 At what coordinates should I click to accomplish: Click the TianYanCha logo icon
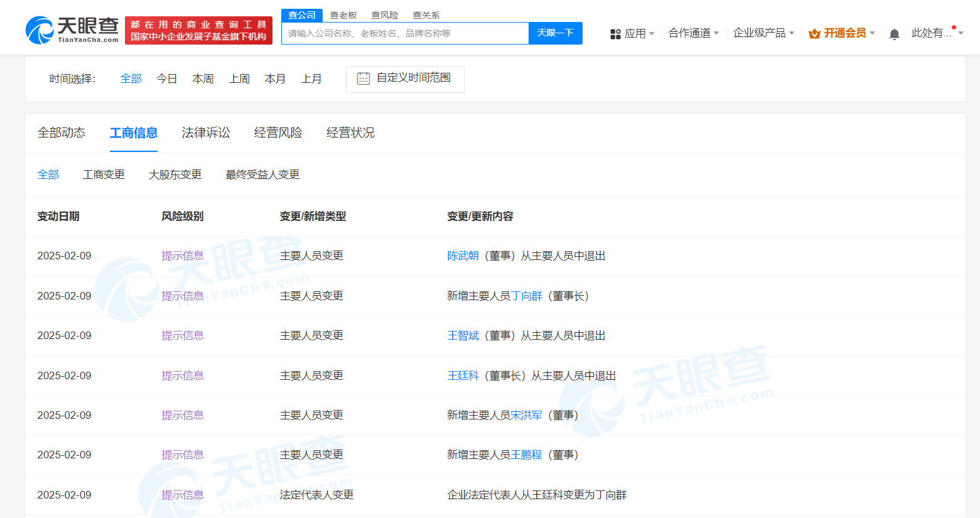(x=40, y=30)
